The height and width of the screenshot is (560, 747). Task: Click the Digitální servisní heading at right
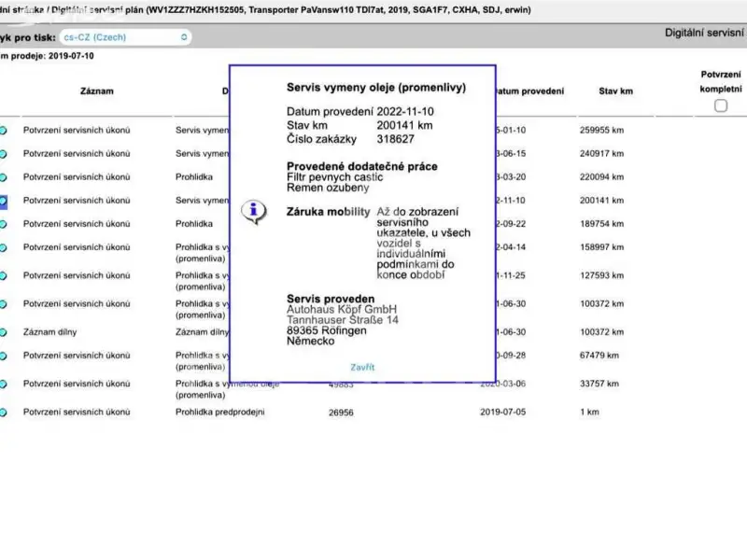(704, 33)
